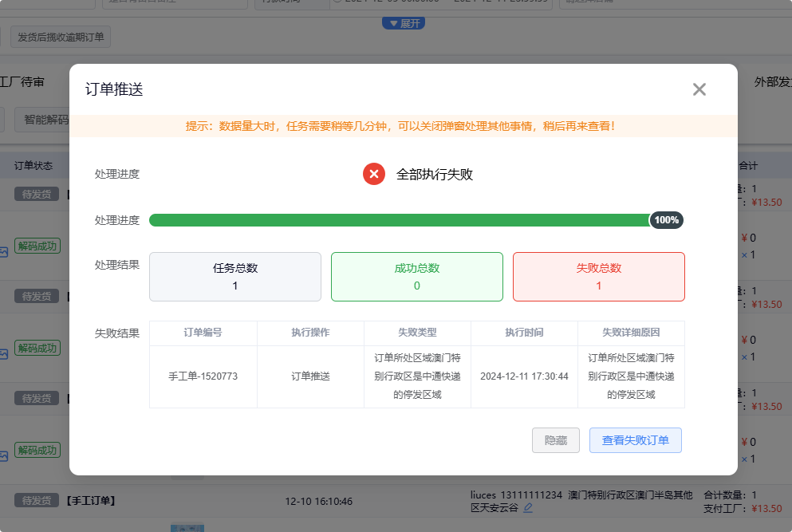Click the 100% progress badge
Image resolution: width=792 pixels, height=532 pixels.
coord(666,220)
